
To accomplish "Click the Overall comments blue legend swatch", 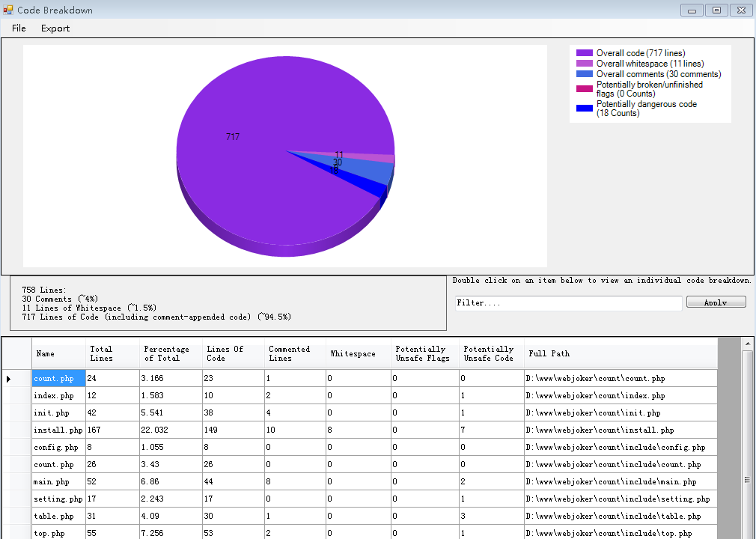I will 584,74.
